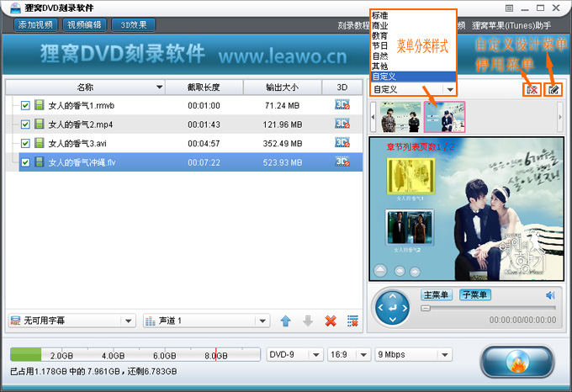Switch to the 子菜单 tab
The height and width of the screenshot is (392, 572).
(x=475, y=295)
